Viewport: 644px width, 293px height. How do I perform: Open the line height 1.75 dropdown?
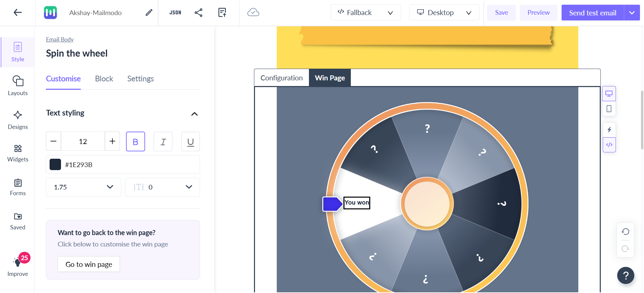click(x=83, y=187)
